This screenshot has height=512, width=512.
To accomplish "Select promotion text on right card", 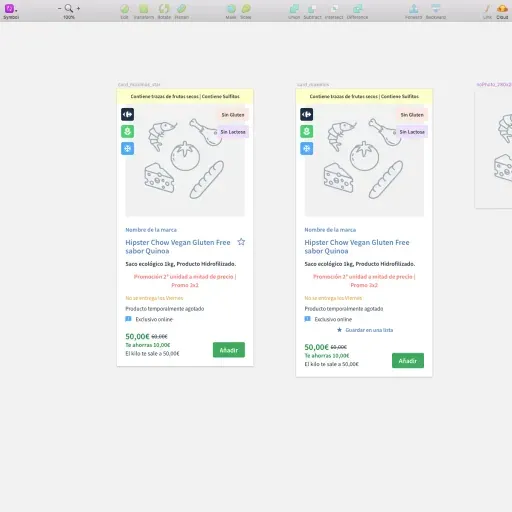I will tap(364, 281).
